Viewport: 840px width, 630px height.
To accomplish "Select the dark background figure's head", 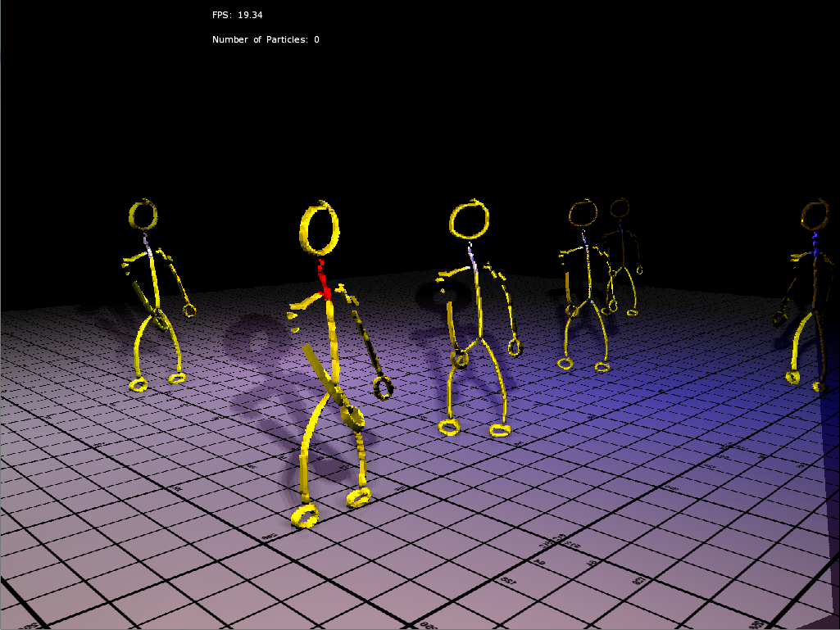I will click(620, 208).
